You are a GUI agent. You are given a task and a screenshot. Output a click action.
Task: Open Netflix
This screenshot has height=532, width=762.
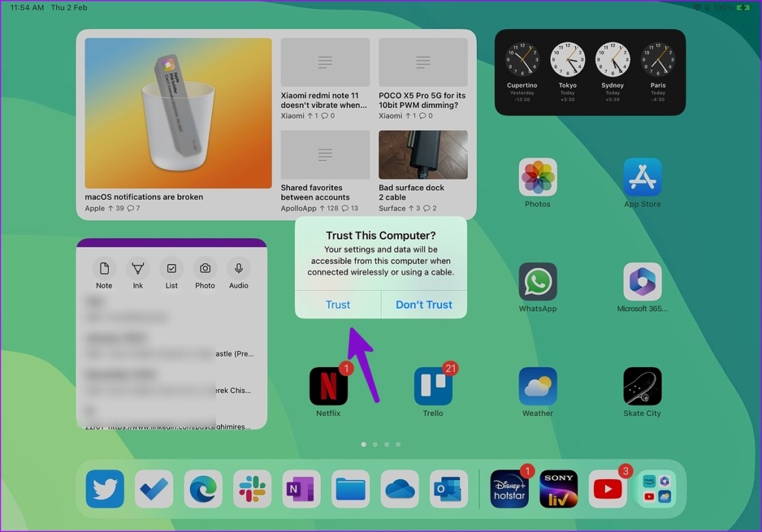point(327,385)
